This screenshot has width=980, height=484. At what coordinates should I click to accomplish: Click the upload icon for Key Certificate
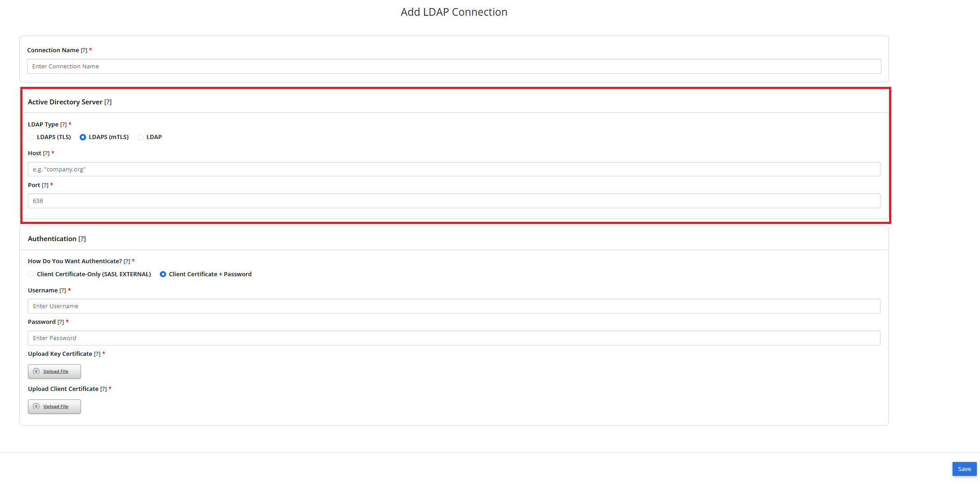coord(36,372)
